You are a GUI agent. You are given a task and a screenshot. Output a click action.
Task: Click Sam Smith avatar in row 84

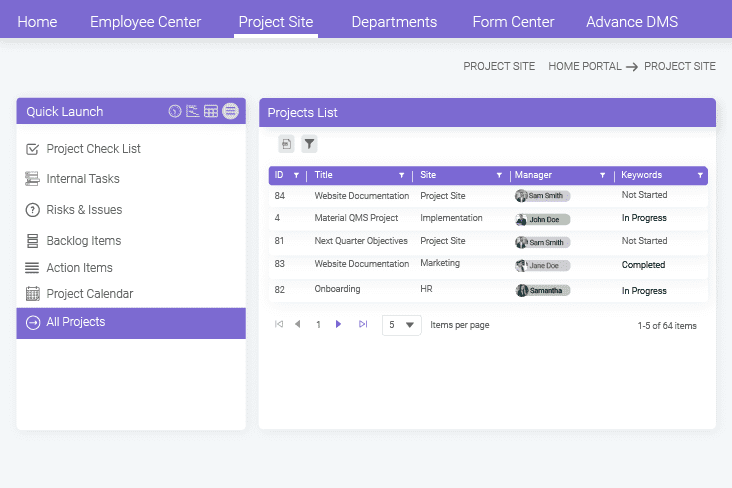[521, 196]
